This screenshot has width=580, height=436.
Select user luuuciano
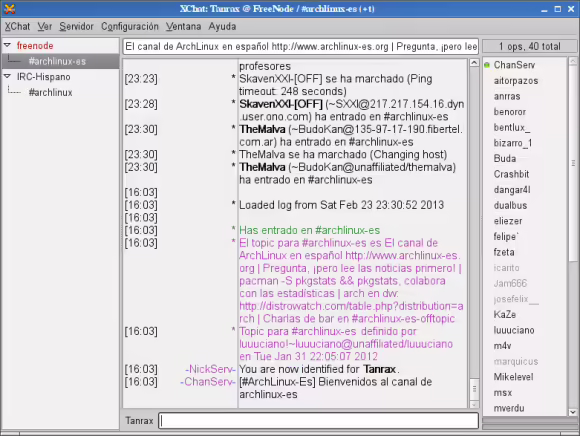click(x=514, y=330)
